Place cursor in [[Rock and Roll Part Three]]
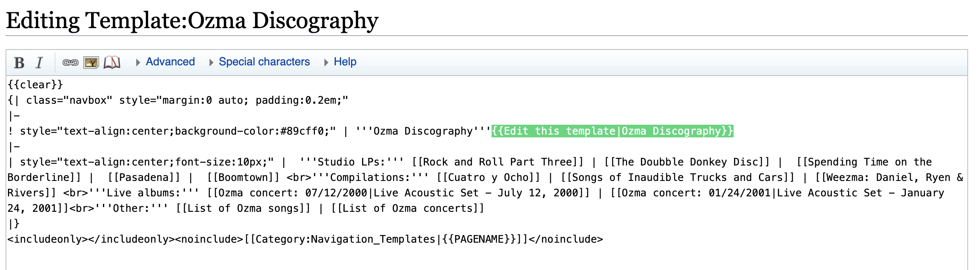980x270 pixels. (x=498, y=162)
